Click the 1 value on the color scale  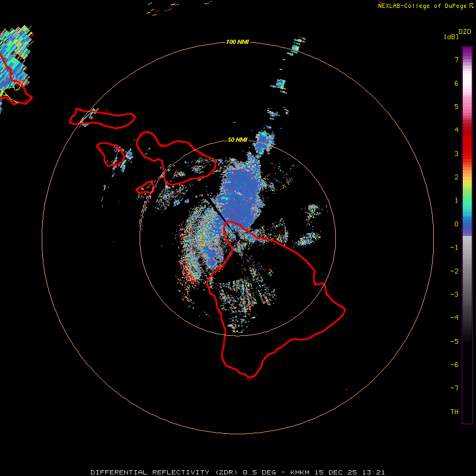point(456,200)
